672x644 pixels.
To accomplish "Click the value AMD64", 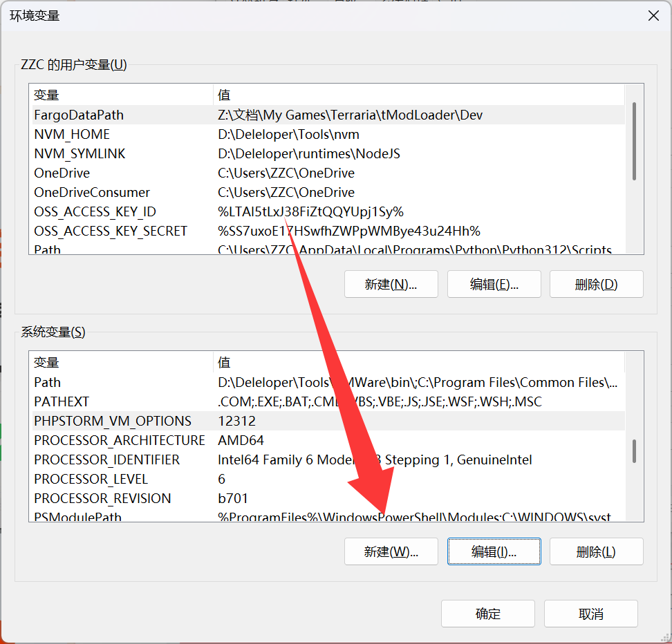I will (241, 440).
